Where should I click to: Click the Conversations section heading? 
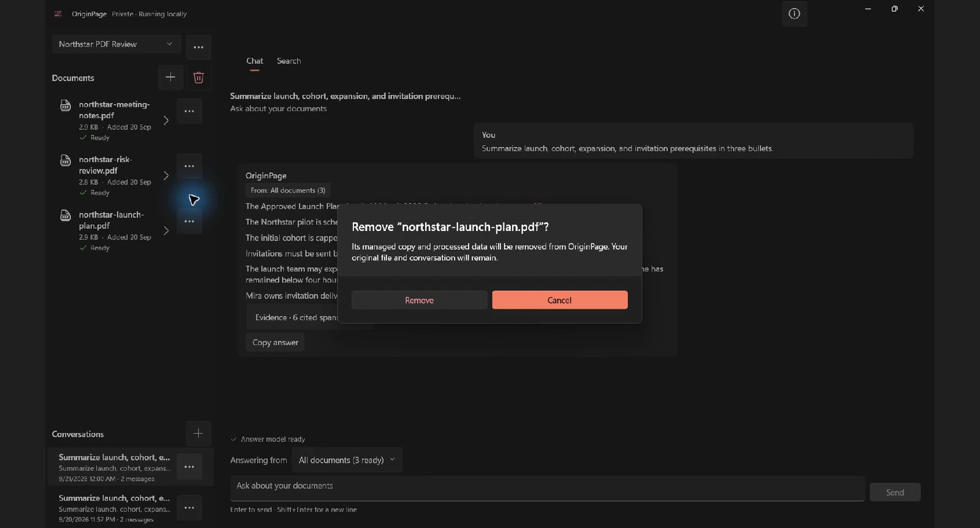pos(78,434)
